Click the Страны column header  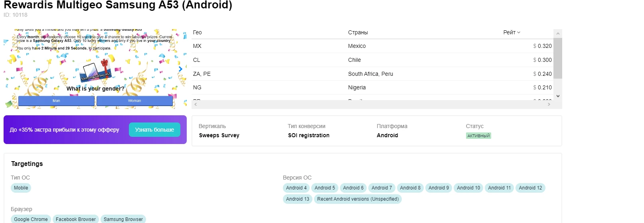coord(358,32)
